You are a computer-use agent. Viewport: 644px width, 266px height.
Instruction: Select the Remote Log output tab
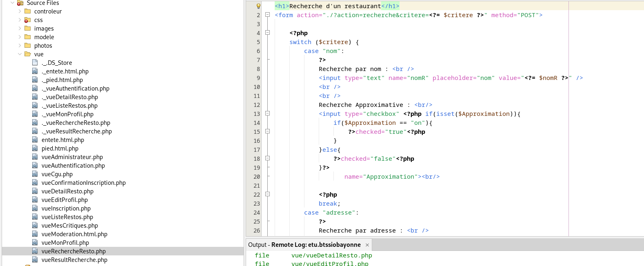coord(304,245)
